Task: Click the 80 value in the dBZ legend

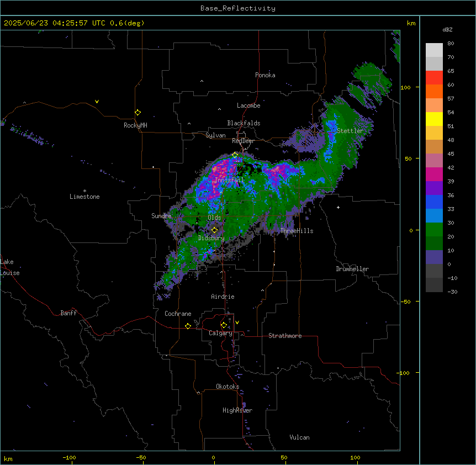Action: pyautogui.click(x=451, y=44)
